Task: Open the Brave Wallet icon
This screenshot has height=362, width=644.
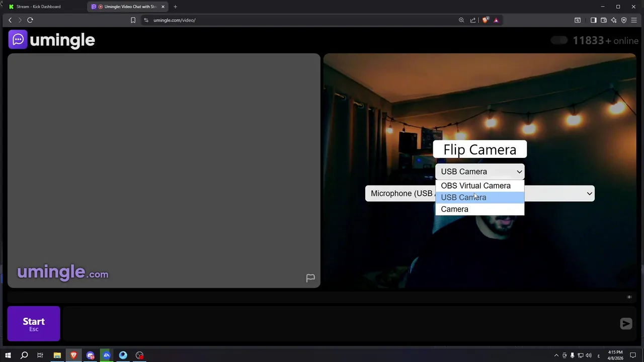Action: point(604,20)
